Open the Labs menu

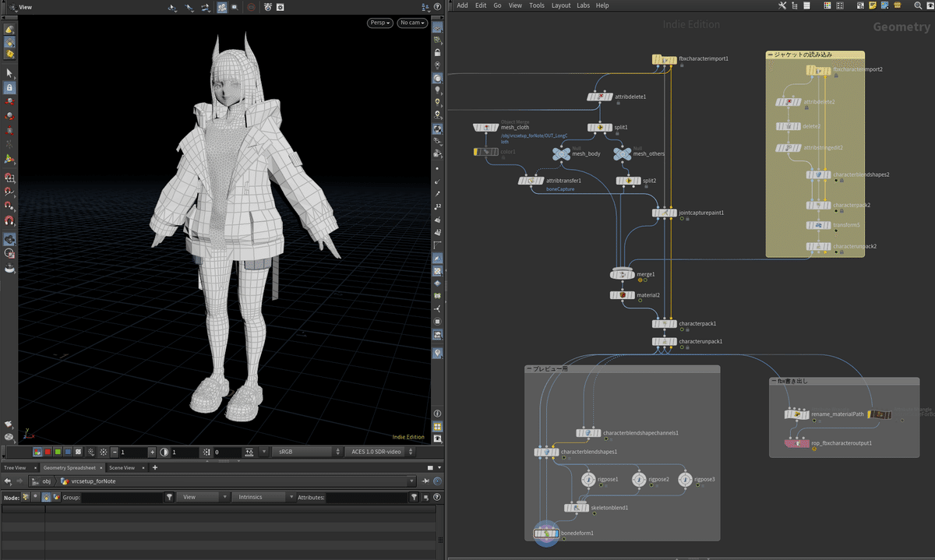pyautogui.click(x=584, y=5)
